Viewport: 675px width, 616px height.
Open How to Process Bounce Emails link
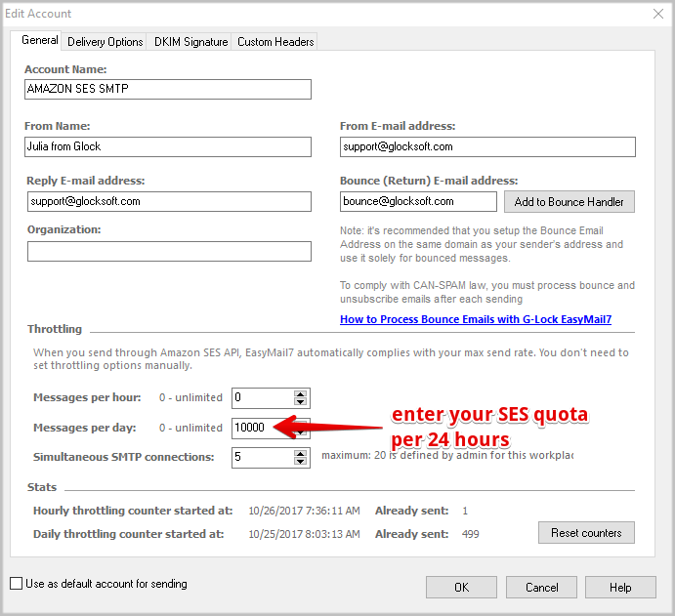[476, 319]
